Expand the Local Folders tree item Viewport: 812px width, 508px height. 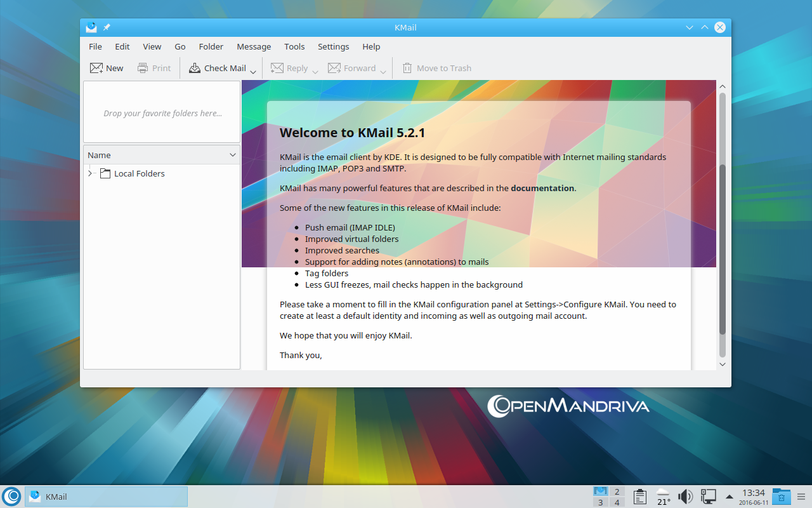[90, 173]
